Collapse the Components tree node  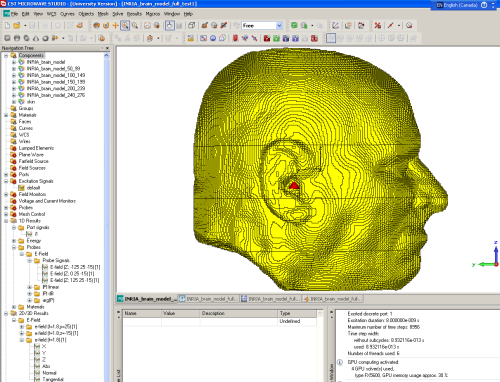pyautogui.click(x=6, y=55)
